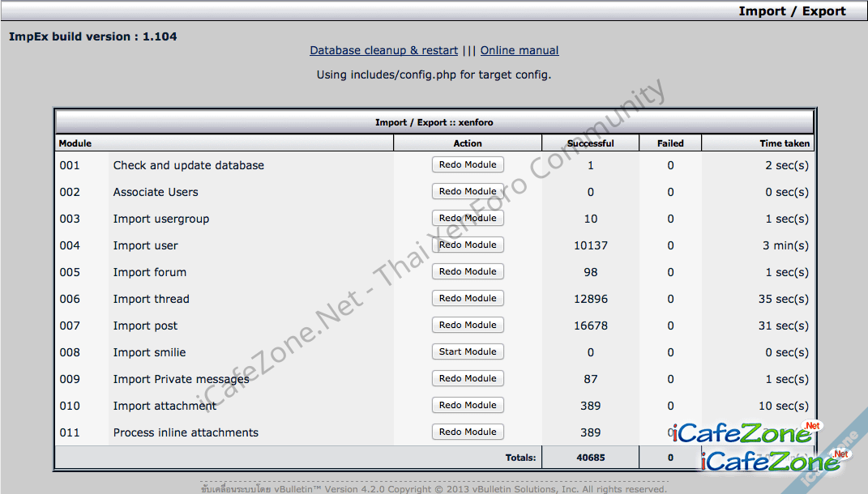Select the Time taken column header
Viewport: 868px width, 494px height.
[784, 143]
